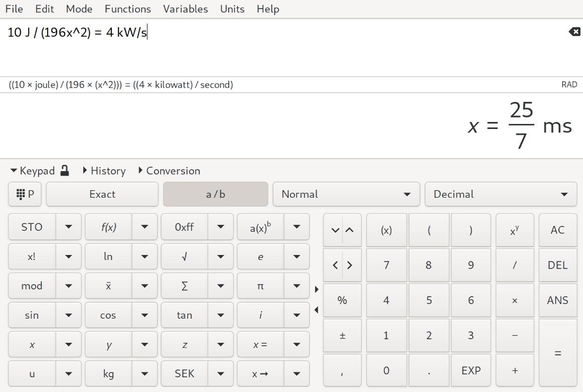Click the multiplication sign key
The width and height of the screenshot is (583, 392).
pyautogui.click(x=515, y=301)
